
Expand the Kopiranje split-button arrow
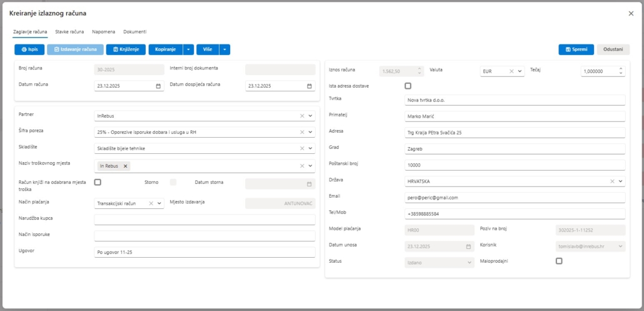tap(188, 49)
